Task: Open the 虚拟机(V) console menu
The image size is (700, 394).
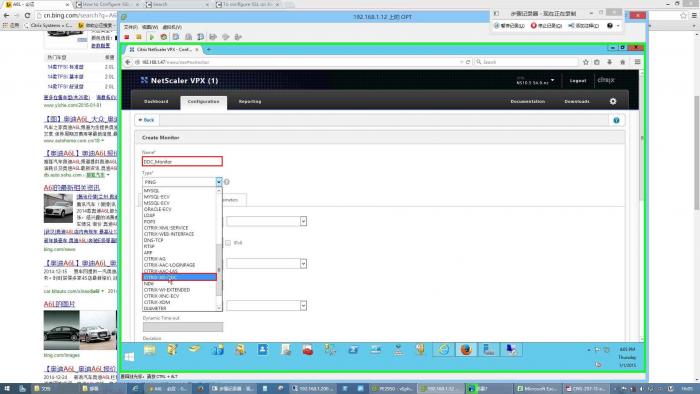Action: coord(172,27)
